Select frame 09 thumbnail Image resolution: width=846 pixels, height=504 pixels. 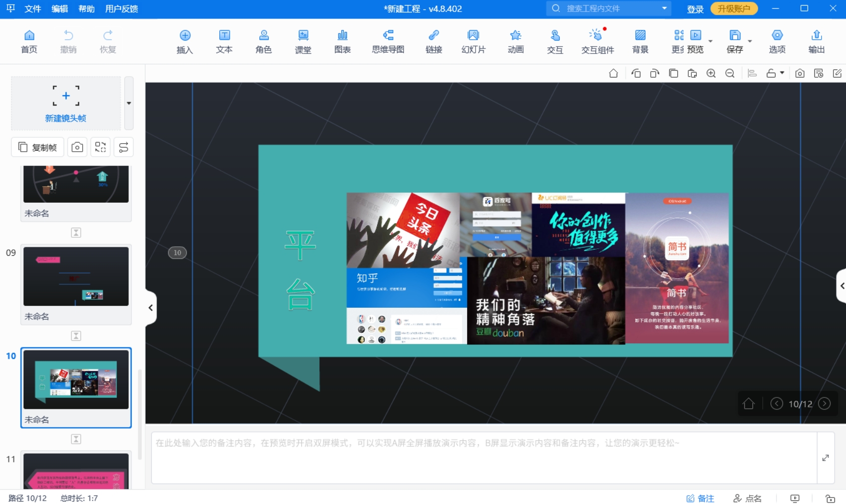pyautogui.click(x=76, y=276)
